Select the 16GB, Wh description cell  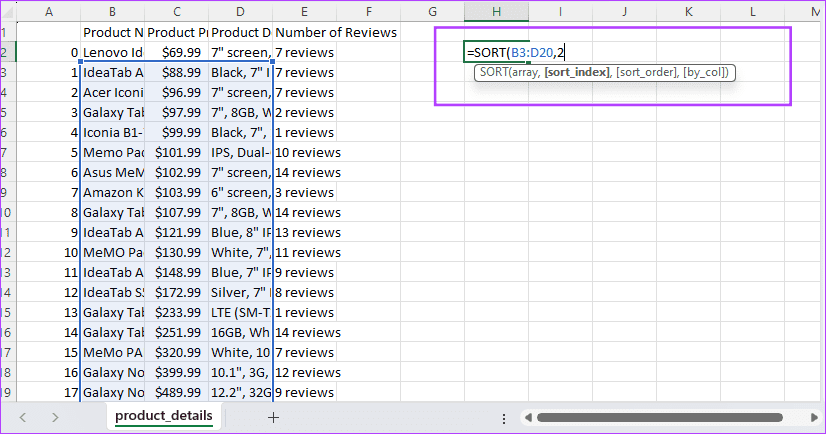click(241, 332)
